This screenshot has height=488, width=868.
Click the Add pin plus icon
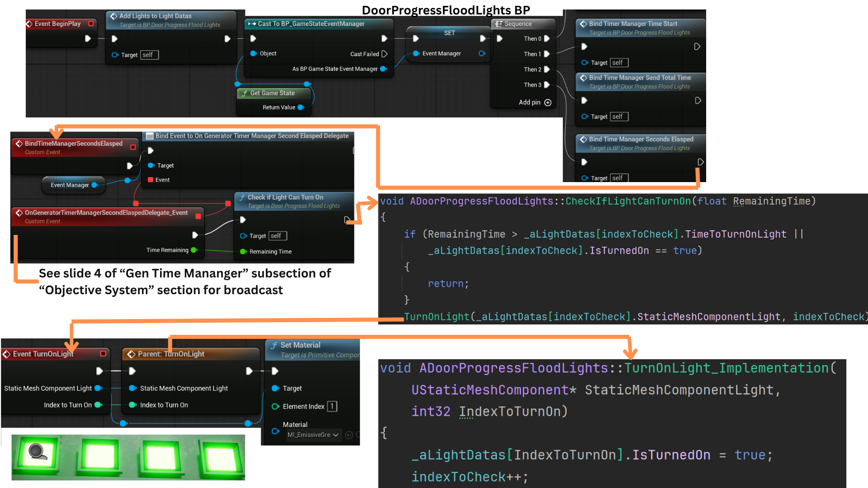[548, 103]
